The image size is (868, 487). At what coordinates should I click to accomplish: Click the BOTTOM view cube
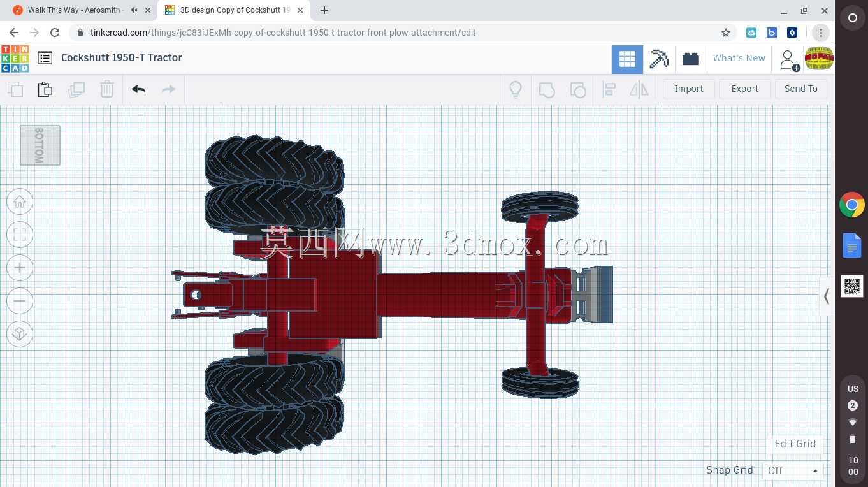tap(40, 145)
